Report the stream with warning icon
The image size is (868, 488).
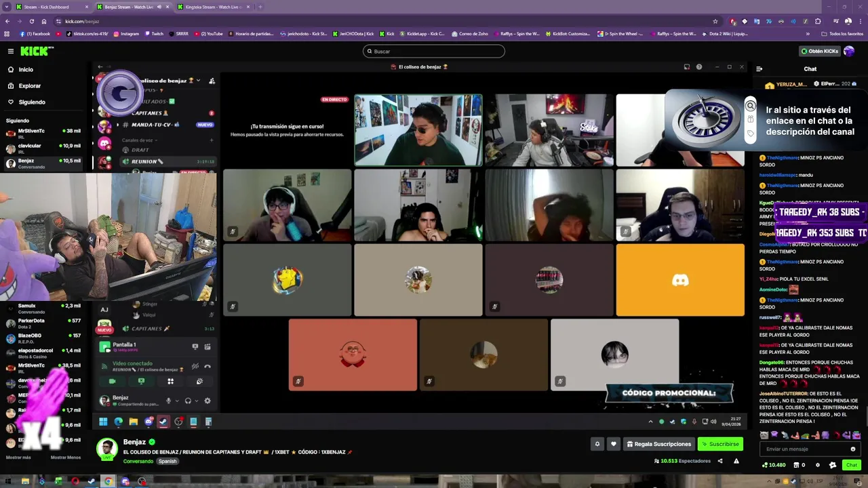click(736, 461)
